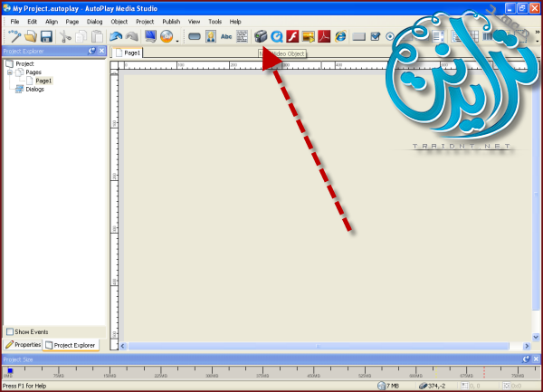Auto-hide the Project Explorer pane with the pin icon
Screen dimensions: 543x392
click(91, 51)
